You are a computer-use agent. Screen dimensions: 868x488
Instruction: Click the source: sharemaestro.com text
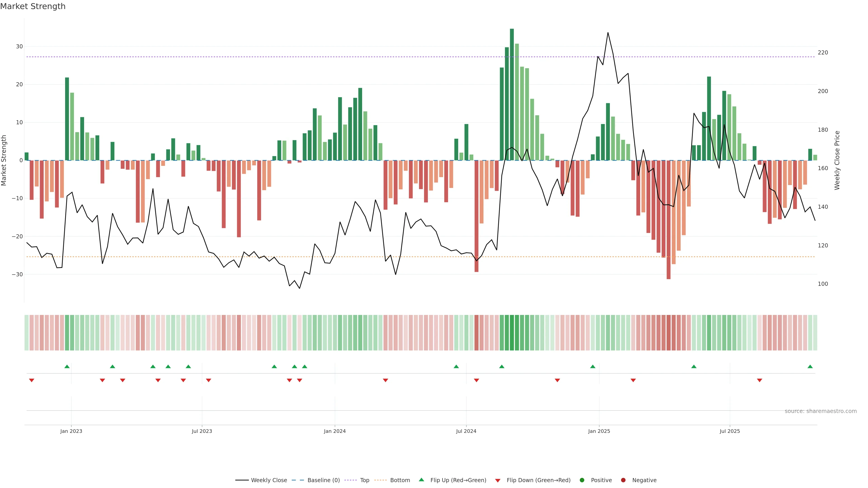821,411
